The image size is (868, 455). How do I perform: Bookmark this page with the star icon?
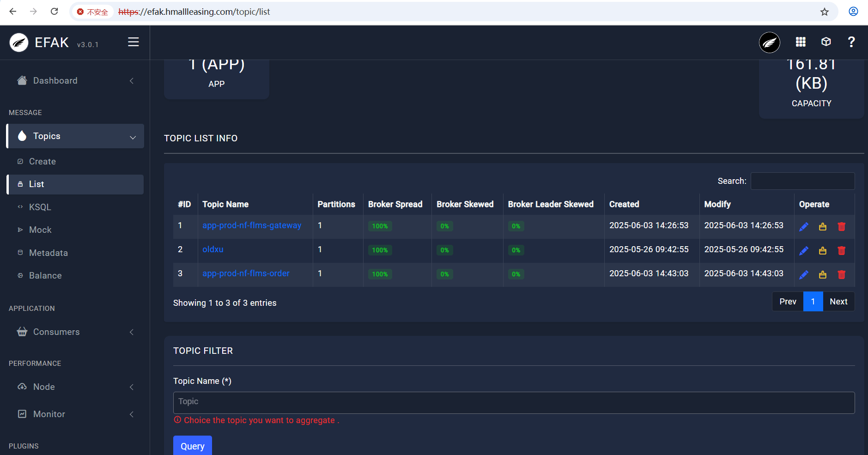click(x=824, y=12)
